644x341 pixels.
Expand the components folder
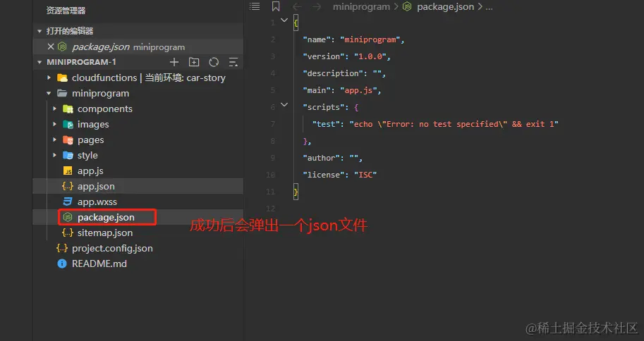point(55,108)
